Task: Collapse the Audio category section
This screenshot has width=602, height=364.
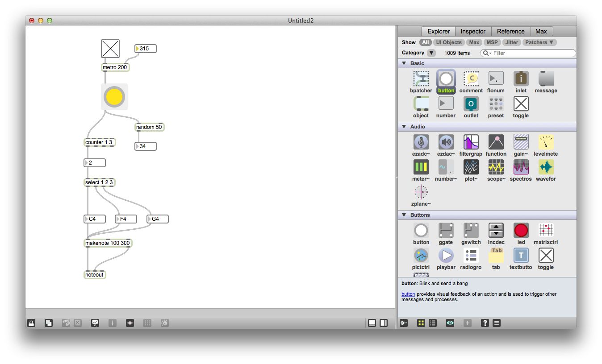Action: click(x=405, y=126)
